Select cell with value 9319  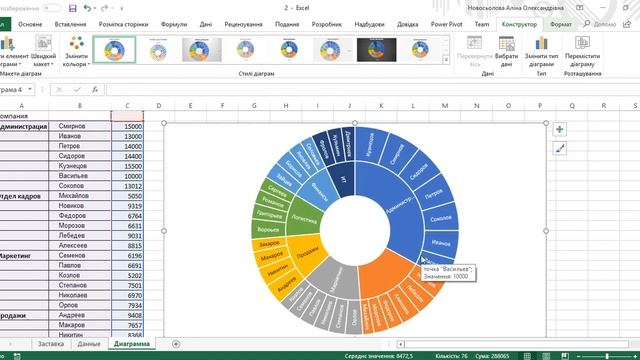click(127, 206)
